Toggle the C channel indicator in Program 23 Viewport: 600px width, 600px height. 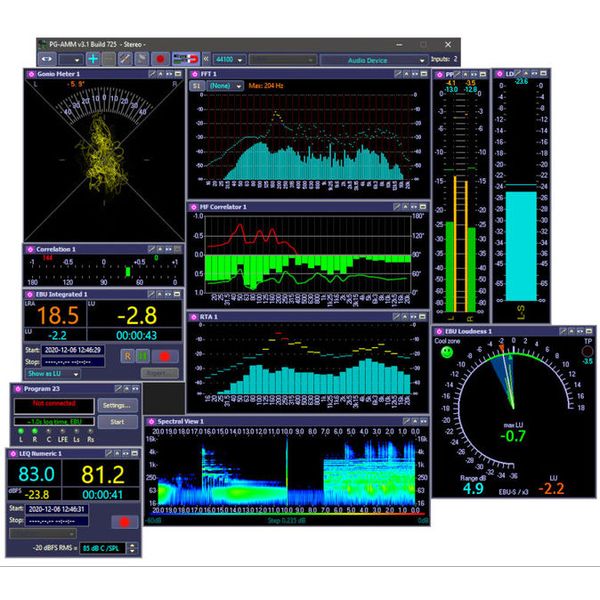coord(49,431)
